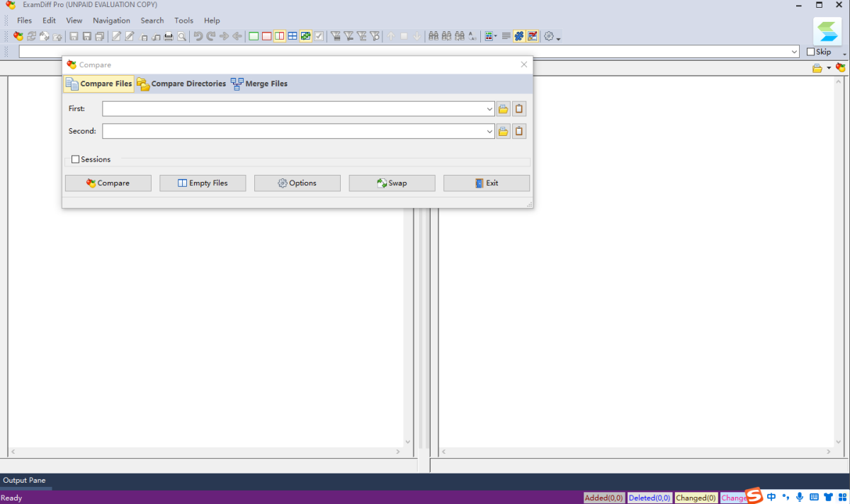Open the Files menu

click(24, 21)
